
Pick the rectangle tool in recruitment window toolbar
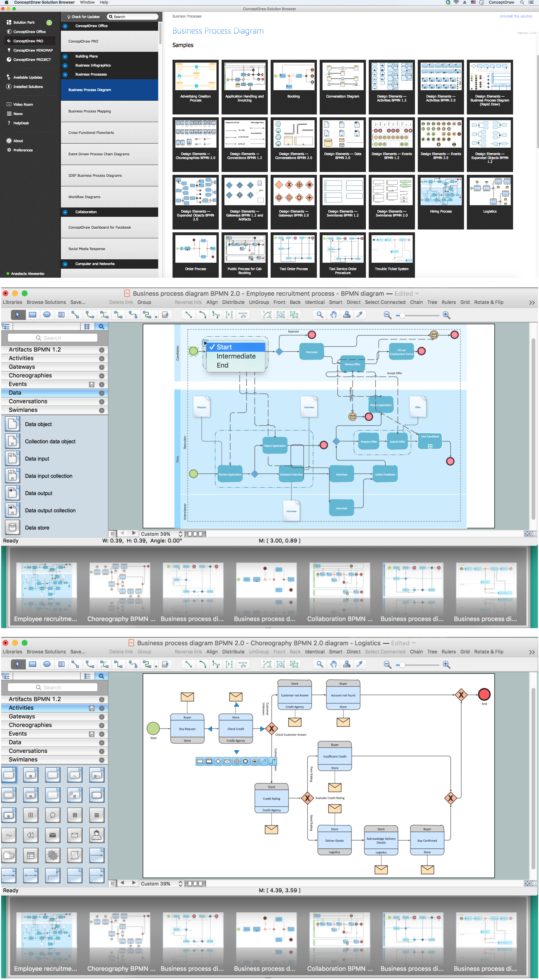pyautogui.click(x=32, y=315)
